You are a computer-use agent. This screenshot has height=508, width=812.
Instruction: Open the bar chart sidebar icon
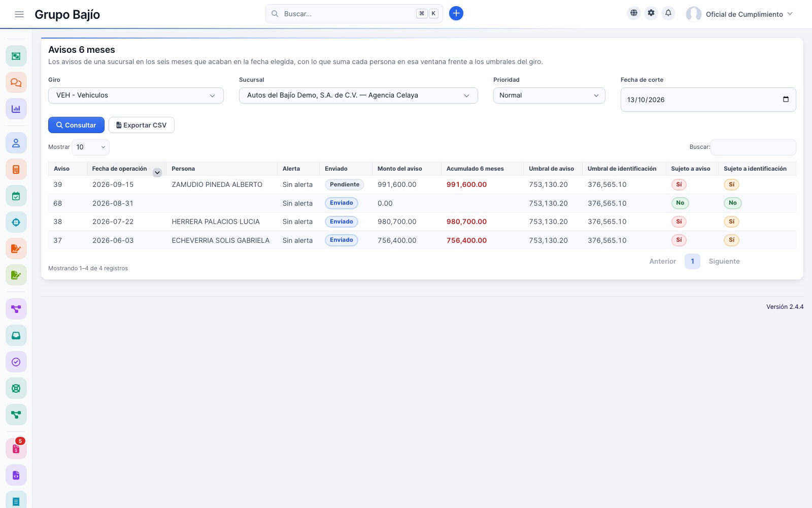click(16, 109)
